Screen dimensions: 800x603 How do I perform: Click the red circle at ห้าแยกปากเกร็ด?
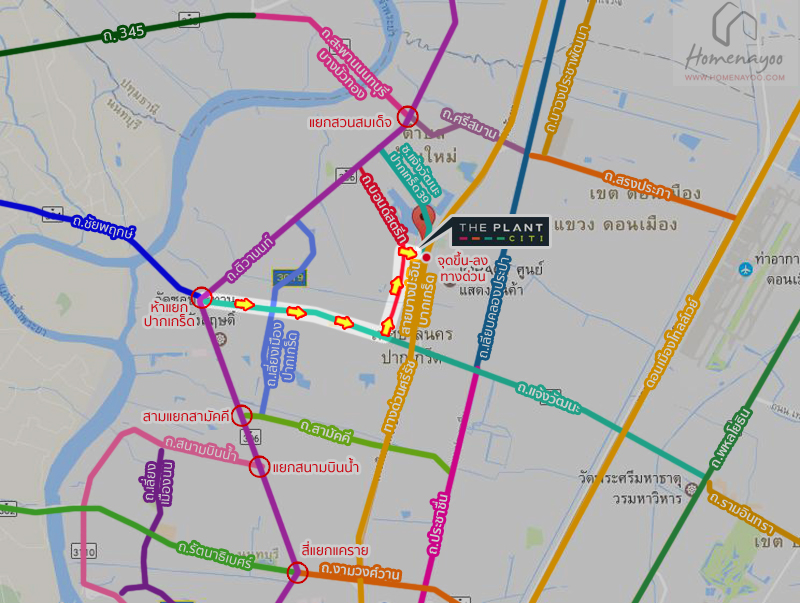tap(202, 297)
